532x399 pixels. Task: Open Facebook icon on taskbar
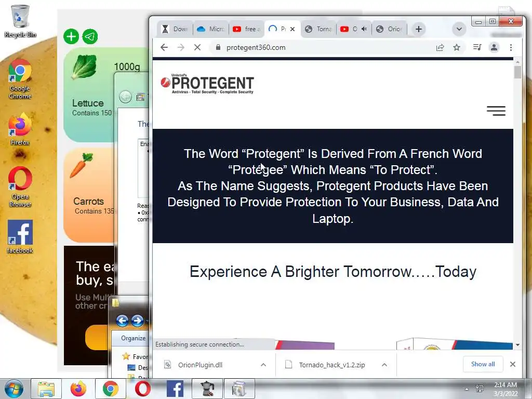(x=175, y=389)
